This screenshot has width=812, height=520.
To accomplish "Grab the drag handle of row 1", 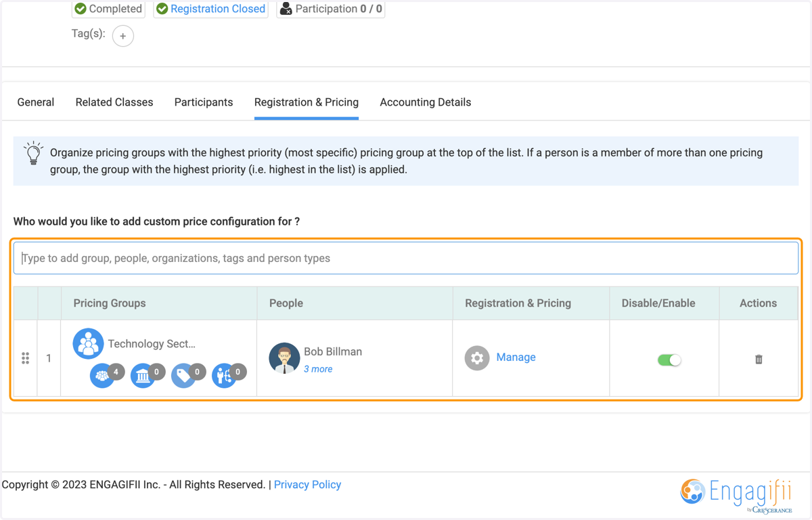I will (26, 358).
